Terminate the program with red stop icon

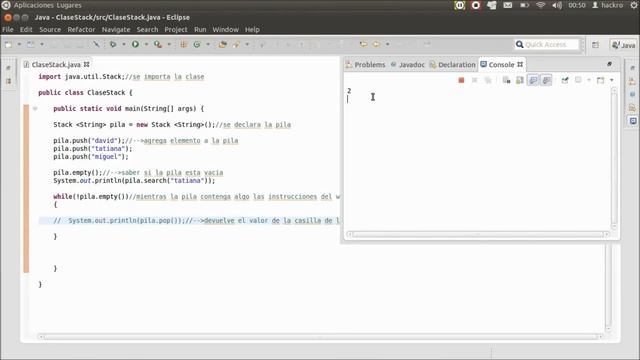(x=461, y=80)
